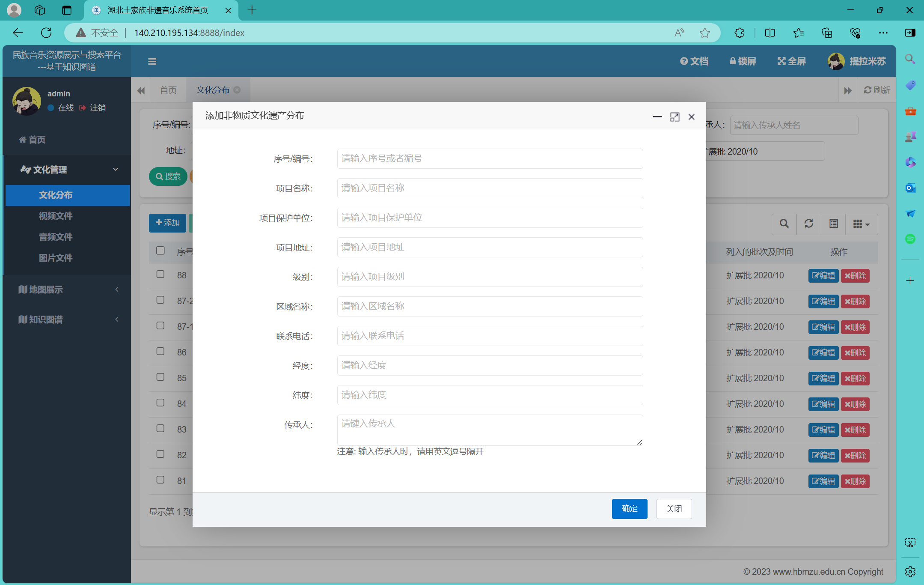
Task: Delete row 85 with 删除
Action: pyautogui.click(x=855, y=379)
